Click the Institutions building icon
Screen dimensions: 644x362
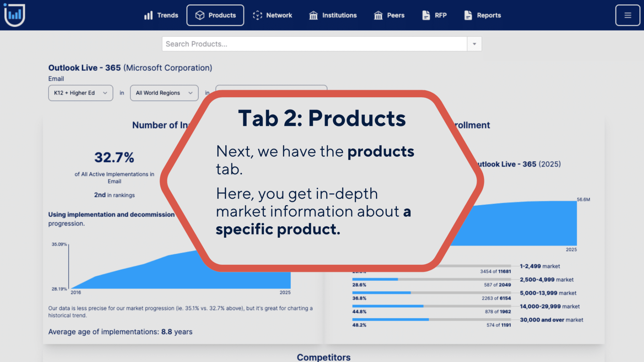pos(313,15)
